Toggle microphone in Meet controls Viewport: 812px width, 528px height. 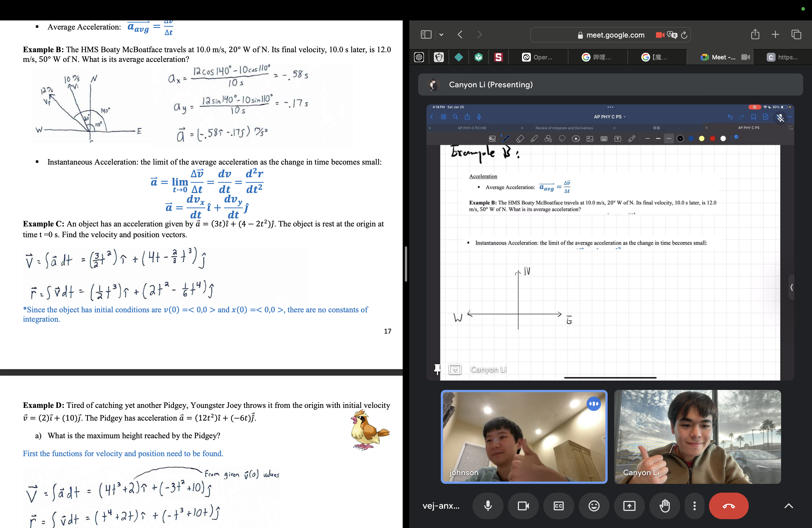point(488,506)
